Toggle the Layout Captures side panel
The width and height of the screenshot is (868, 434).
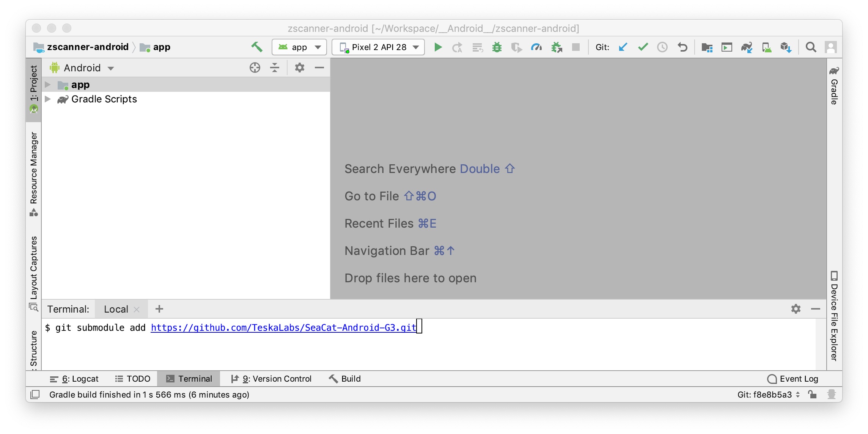pyautogui.click(x=34, y=274)
